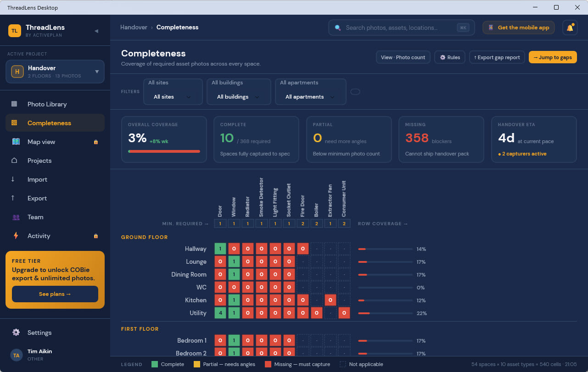Click the Tim Aikin user profile
Viewport: 588px width, 372px height.
pos(55,355)
